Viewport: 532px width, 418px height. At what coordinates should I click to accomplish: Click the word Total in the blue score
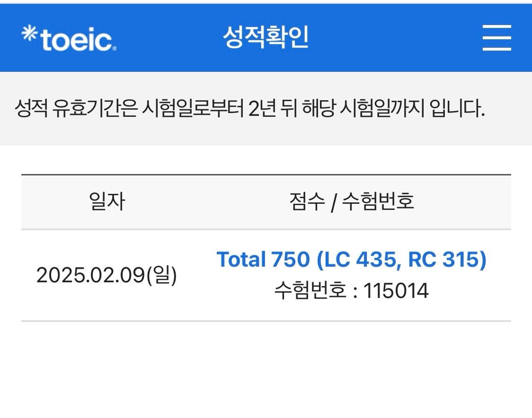241,259
